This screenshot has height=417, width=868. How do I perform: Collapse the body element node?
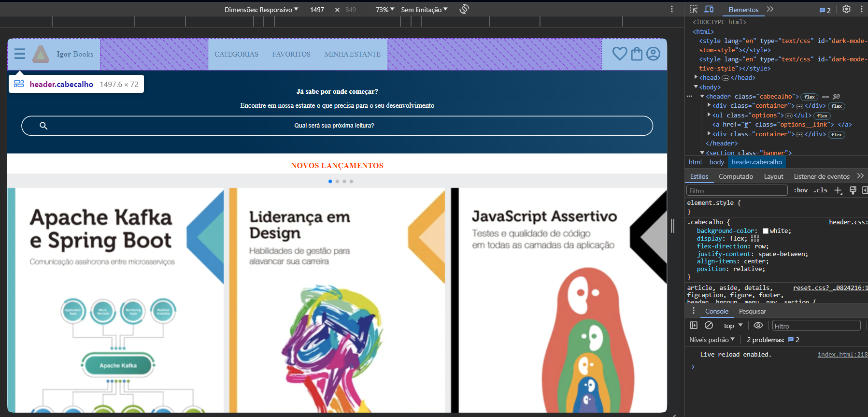pos(696,87)
